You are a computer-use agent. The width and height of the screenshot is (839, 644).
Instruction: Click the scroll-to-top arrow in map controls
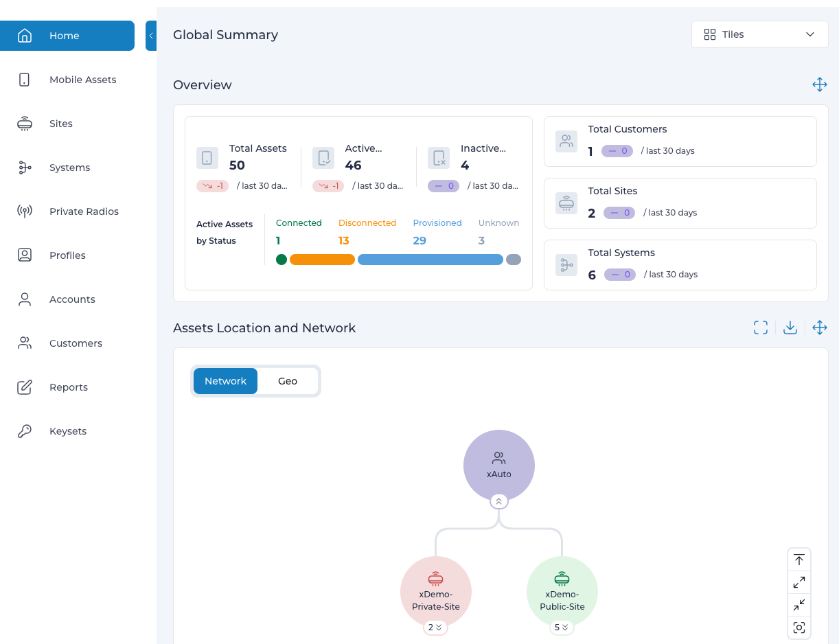[x=799, y=560]
